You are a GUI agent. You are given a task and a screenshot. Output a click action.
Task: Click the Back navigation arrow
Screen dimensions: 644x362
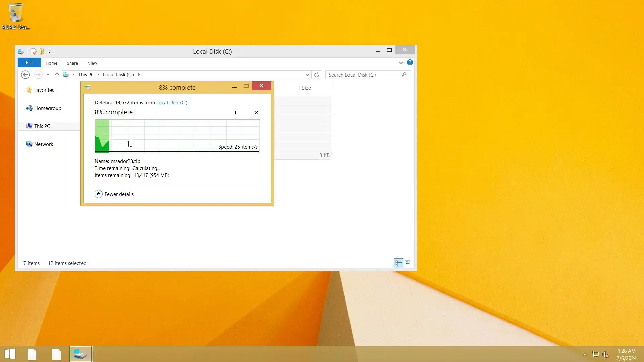[25, 75]
